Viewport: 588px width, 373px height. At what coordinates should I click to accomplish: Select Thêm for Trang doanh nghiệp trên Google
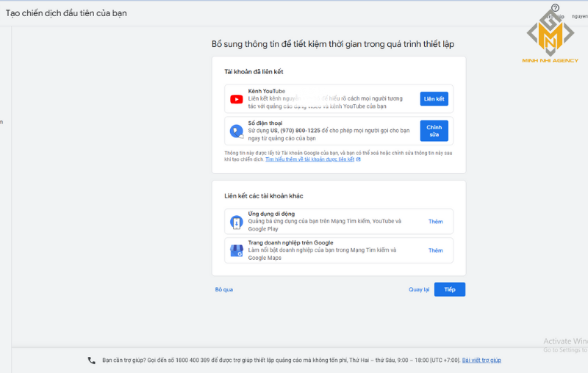[435, 250]
